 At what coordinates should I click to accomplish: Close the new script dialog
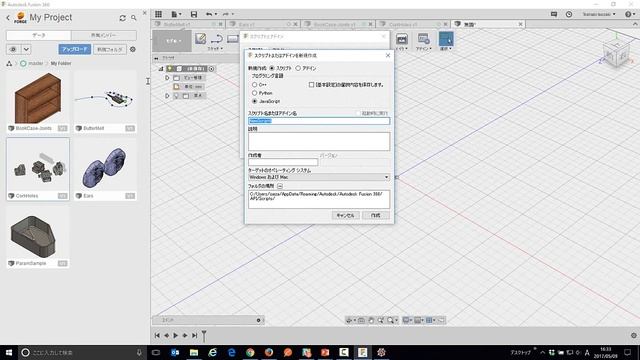pos(388,55)
